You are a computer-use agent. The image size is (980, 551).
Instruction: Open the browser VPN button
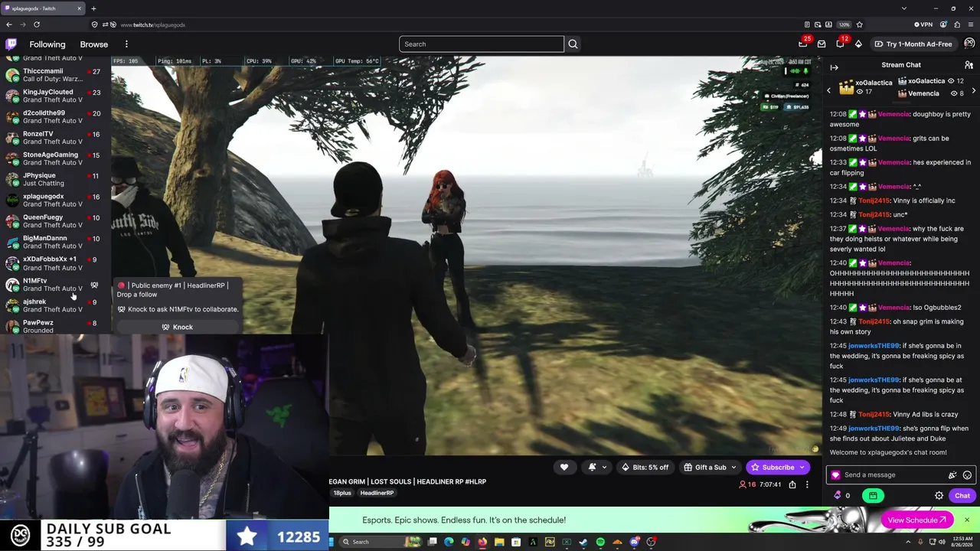point(923,24)
